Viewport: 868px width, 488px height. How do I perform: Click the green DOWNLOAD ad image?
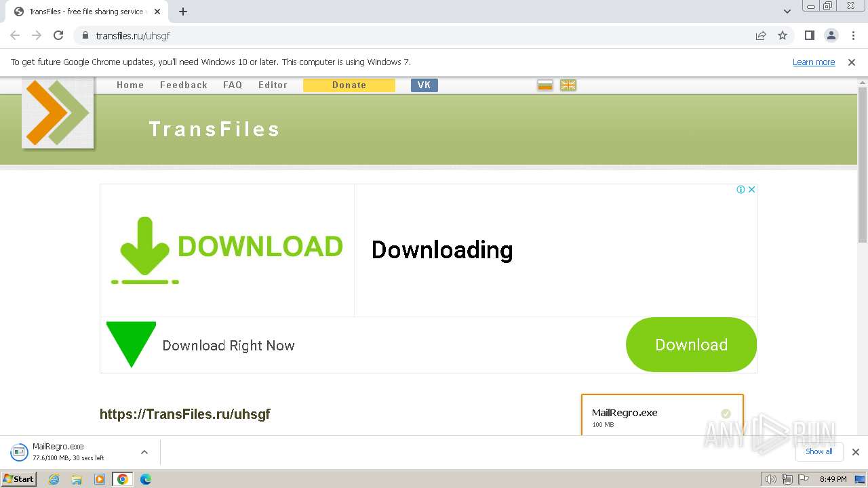(x=226, y=249)
